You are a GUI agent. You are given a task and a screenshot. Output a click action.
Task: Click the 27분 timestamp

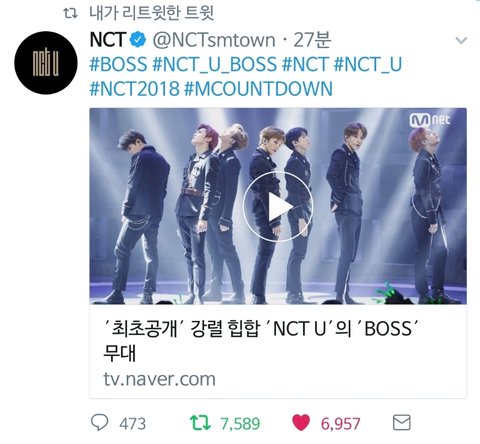[312, 40]
